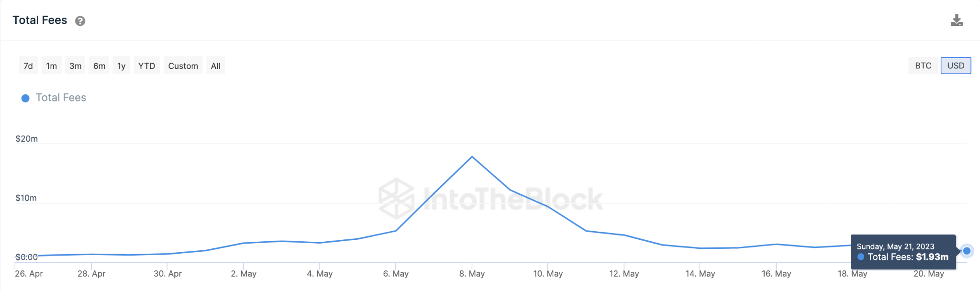Image resolution: width=980 pixels, height=291 pixels.
Task: Toggle the Total Fees series visibility
Action: (60, 98)
